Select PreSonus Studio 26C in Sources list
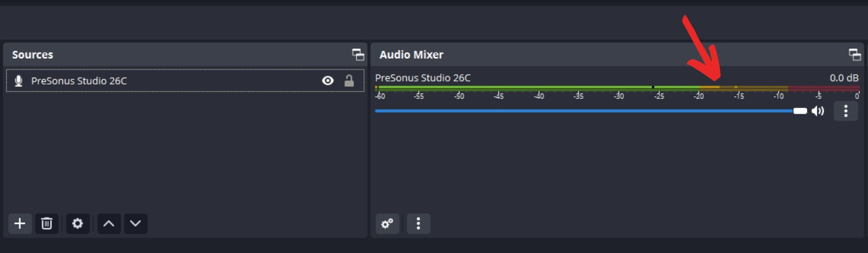This screenshot has width=868, height=253. pos(185,81)
